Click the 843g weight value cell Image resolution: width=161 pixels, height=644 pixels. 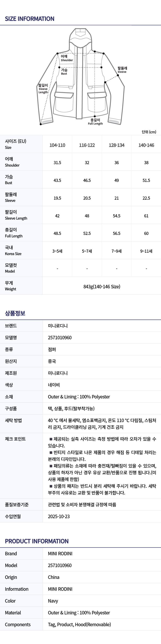click(x=102, y=287)
